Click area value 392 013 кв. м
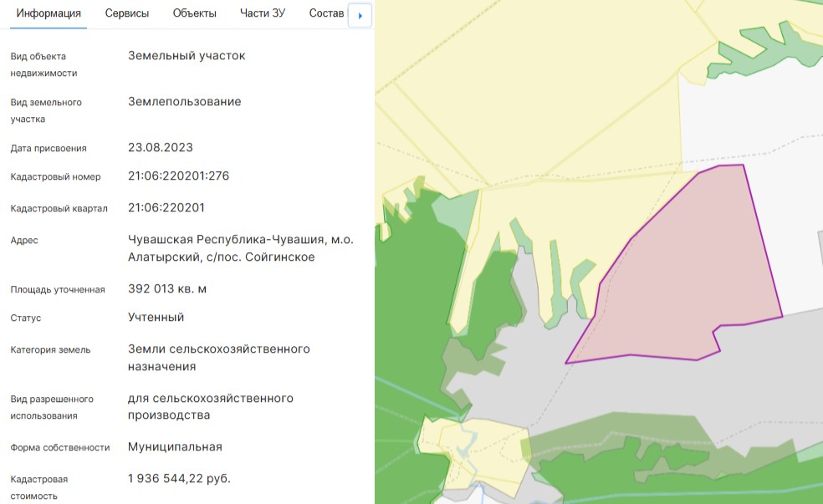This screenshot has height=504, width=823. pos(167,289)
